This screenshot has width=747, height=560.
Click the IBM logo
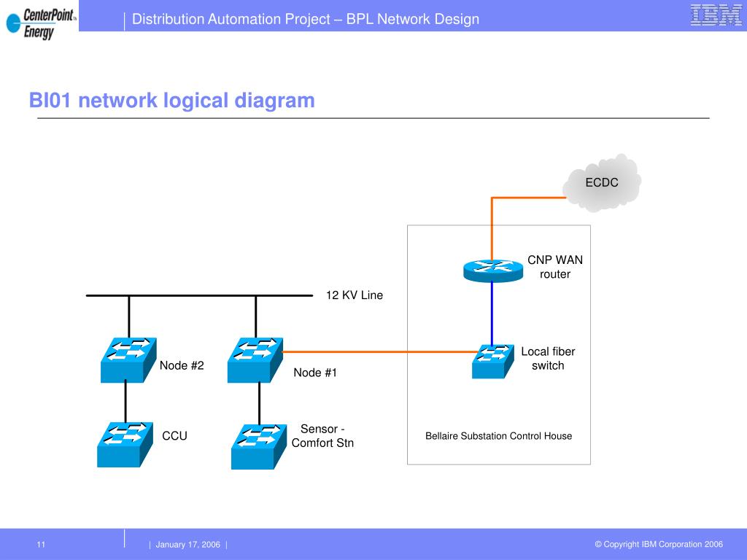click(x=716, y=15)
